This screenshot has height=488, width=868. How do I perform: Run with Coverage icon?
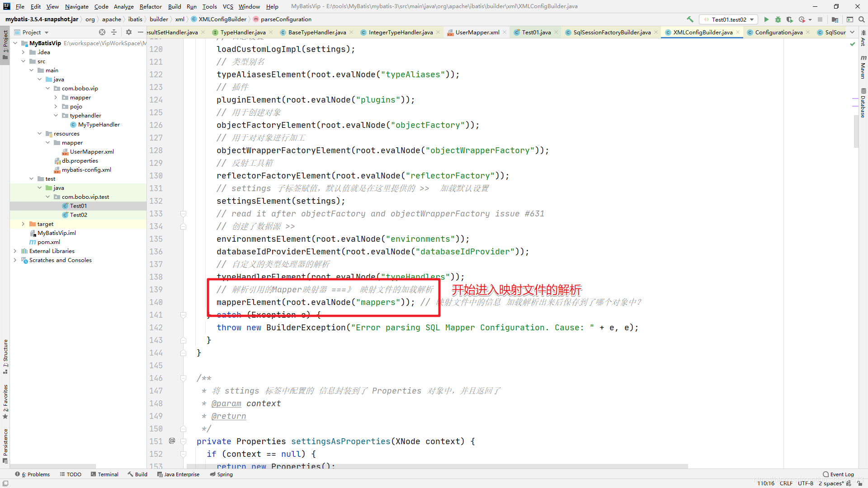click(x=790, y=19)
